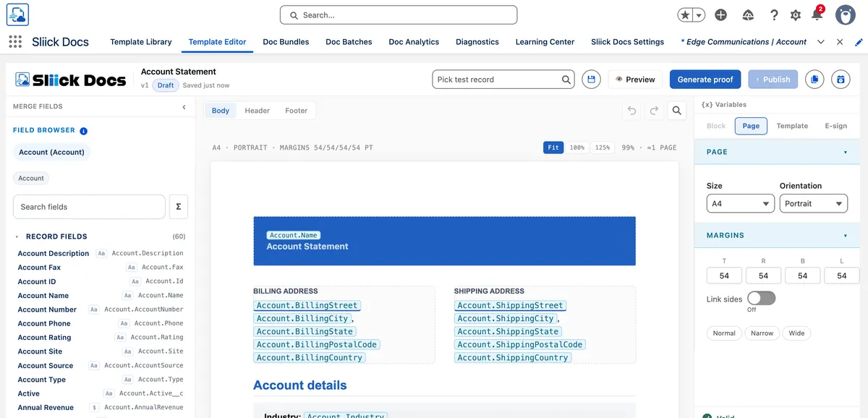Open the Doc Bundles tab
This screenshot has width=868, height=418.
286,42
